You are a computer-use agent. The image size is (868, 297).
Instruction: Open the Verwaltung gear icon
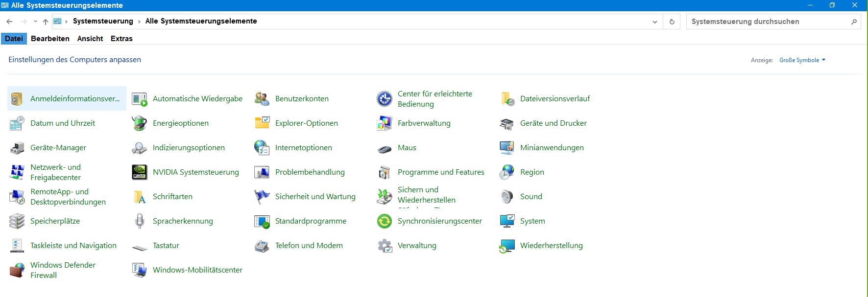pos(384,246)
